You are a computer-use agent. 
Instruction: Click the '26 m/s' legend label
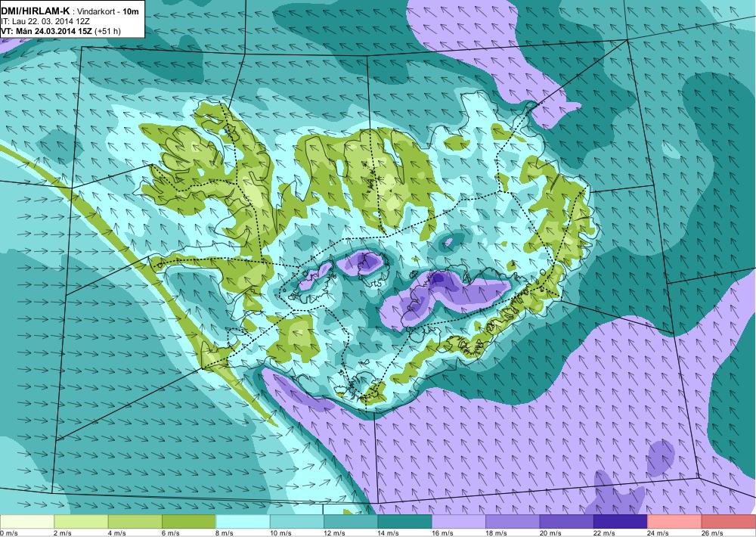pos(713,532)
